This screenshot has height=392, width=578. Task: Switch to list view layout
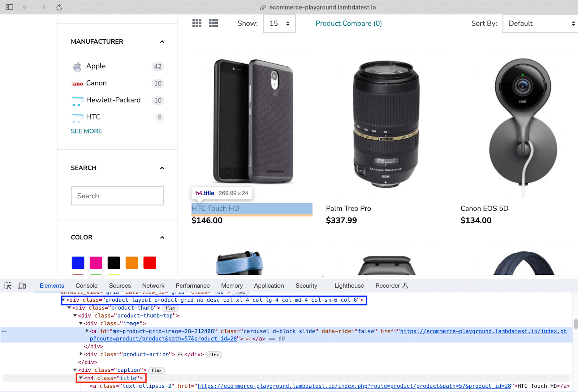click(213, 23)
